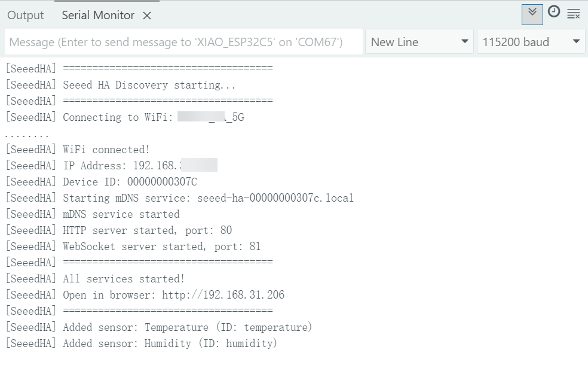Click the 'HTTP server started, port: 80' line
The image size is (588, 365).
[x=147, y=230]
